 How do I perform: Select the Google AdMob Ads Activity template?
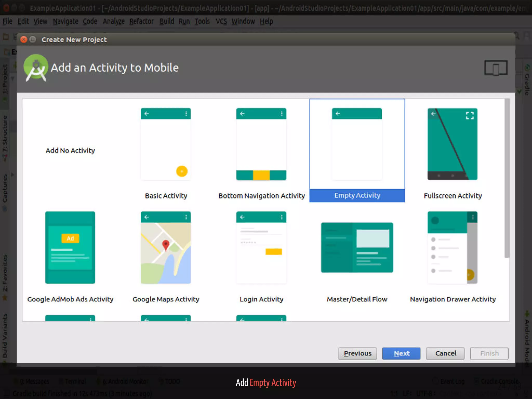click(70, 248)
